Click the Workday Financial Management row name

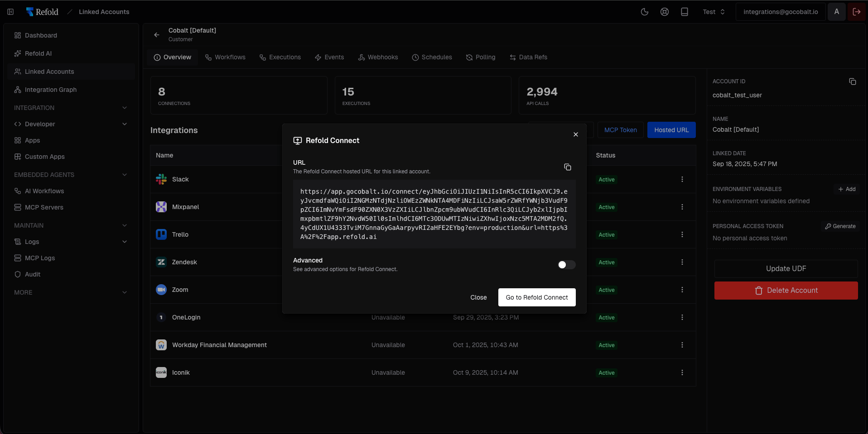[x=219, y=345]
